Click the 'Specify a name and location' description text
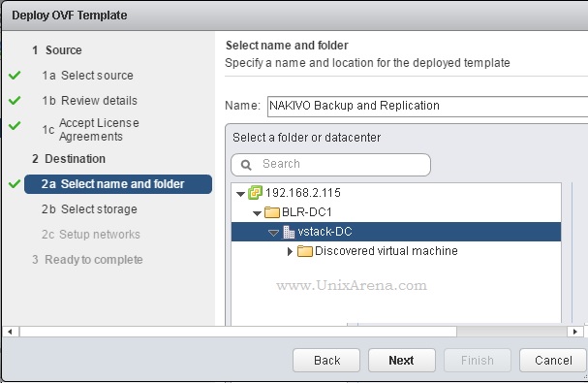Viewport: 588px width, 383px height. [367, 63]
